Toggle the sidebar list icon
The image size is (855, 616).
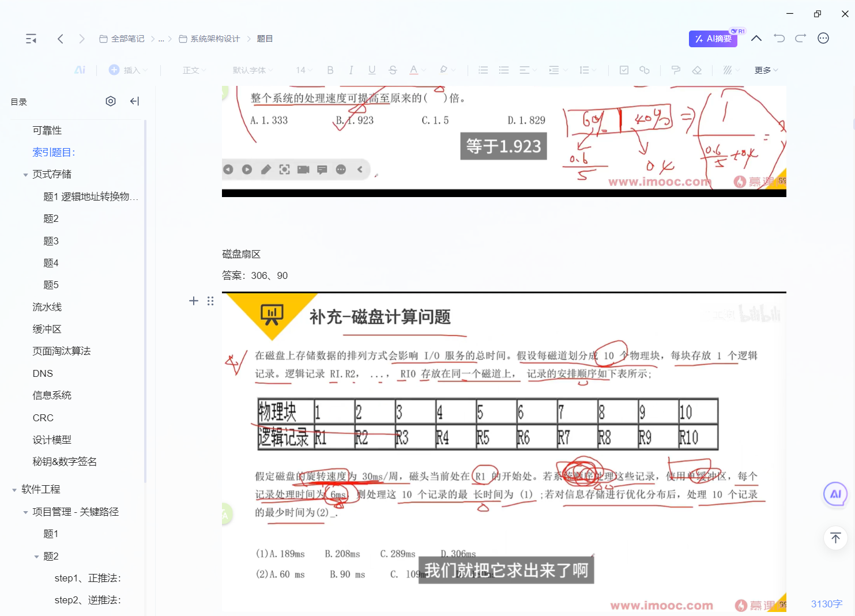coord(31,39)
